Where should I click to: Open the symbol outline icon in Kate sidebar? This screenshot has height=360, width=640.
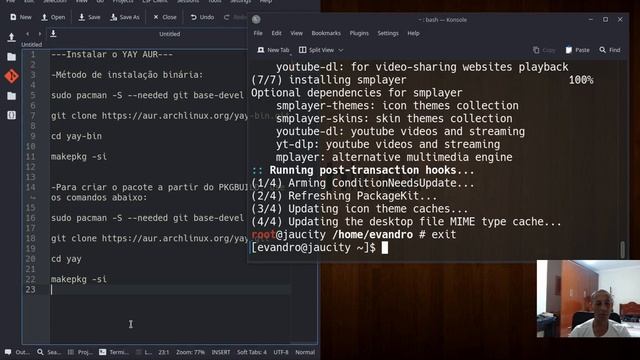point(11,116)
